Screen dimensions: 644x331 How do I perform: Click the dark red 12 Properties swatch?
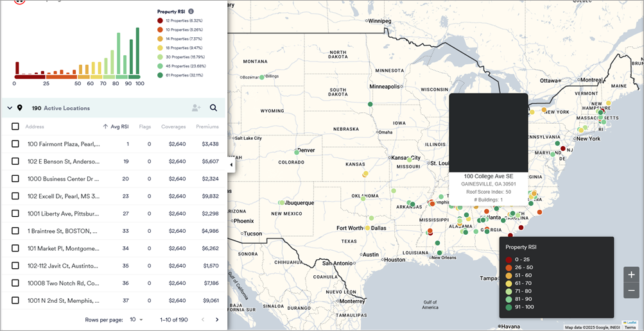click(x=160, y=21)
